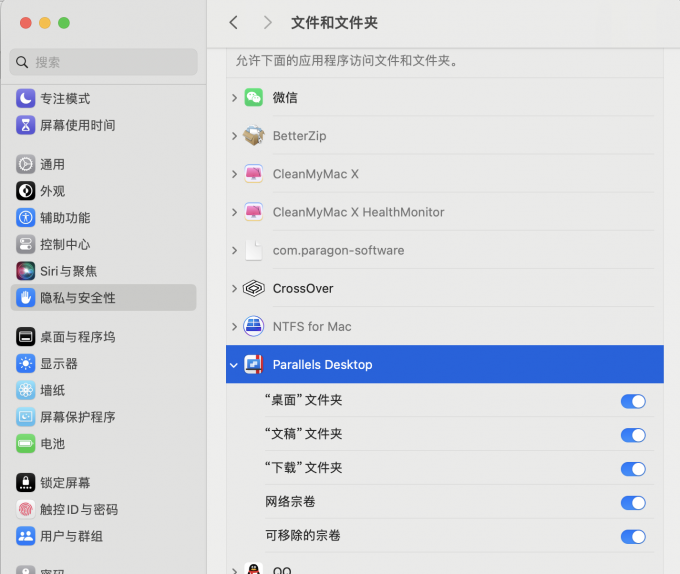Click the CrossOver app icon
The height and width of the screenshot is (574, 680).
point(254,288)
